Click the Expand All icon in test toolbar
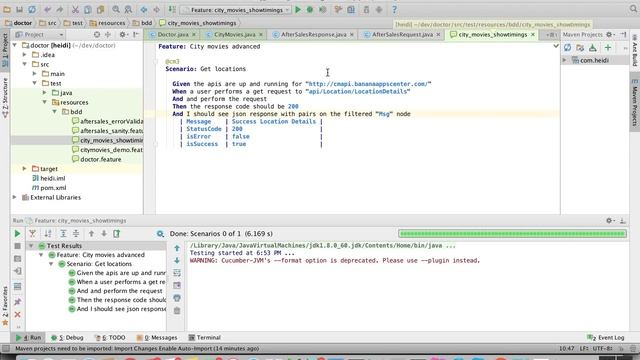Viewport: 640px width, 360px height. (x=63, y=233)
